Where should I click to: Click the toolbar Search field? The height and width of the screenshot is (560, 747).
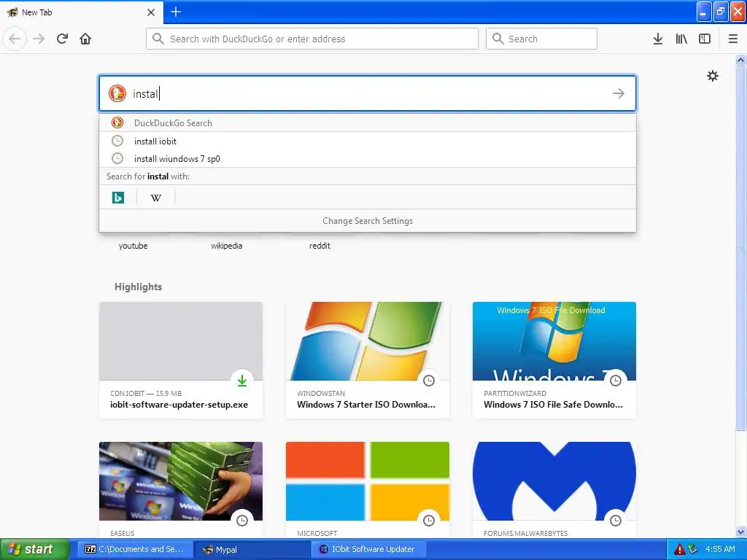[x=541, y=39]
